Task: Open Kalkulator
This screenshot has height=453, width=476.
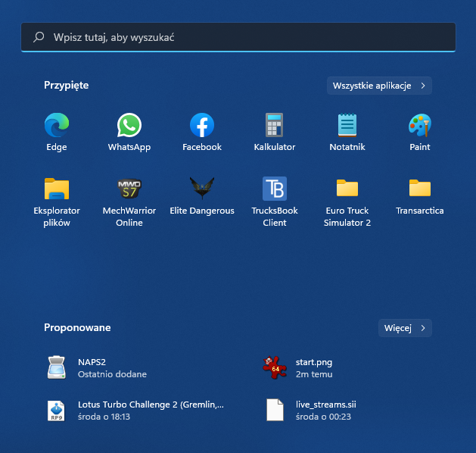Action: coord(275,125)
